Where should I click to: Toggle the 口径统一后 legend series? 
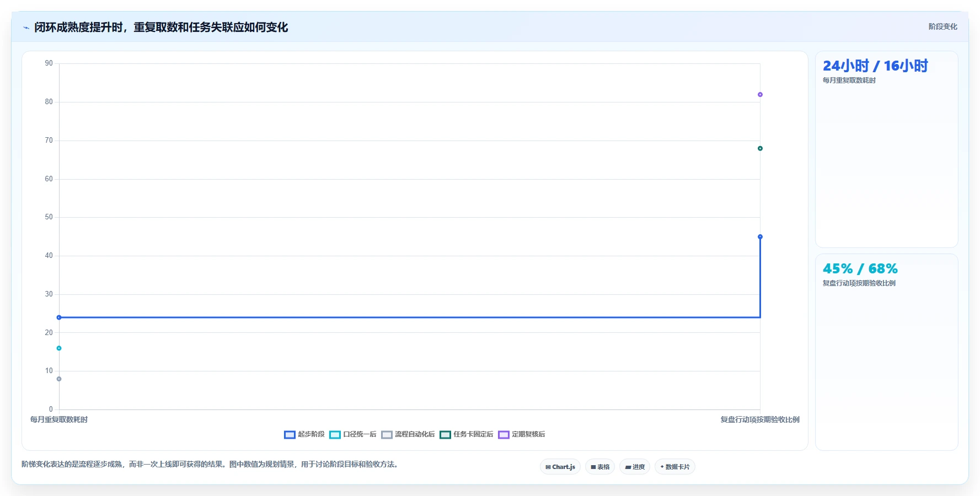353,434
